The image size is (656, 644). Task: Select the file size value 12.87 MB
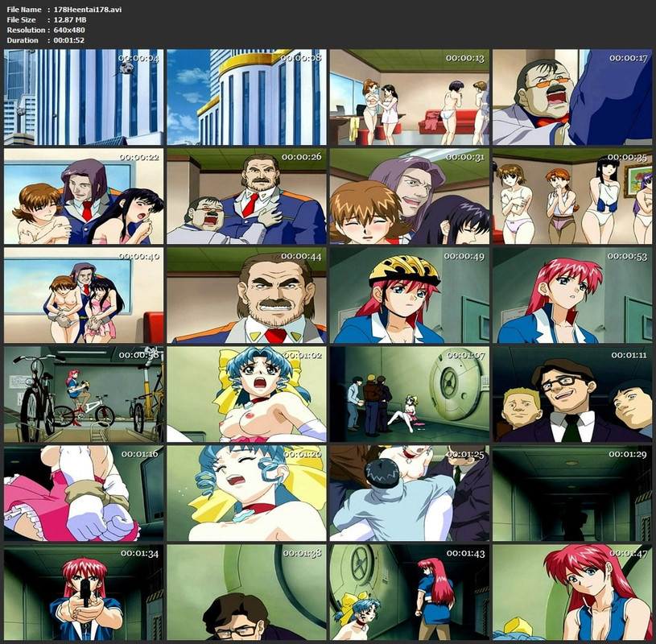click(70, 19)
